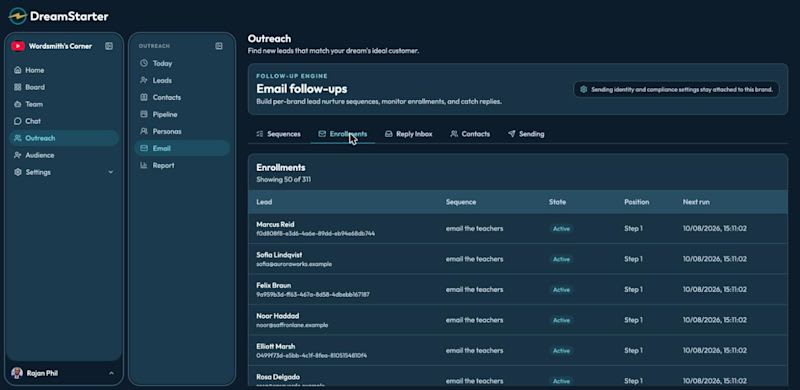This screenshot has width=800, height=390.
Task: Click the Next run column header
Action: coord(696,202)
